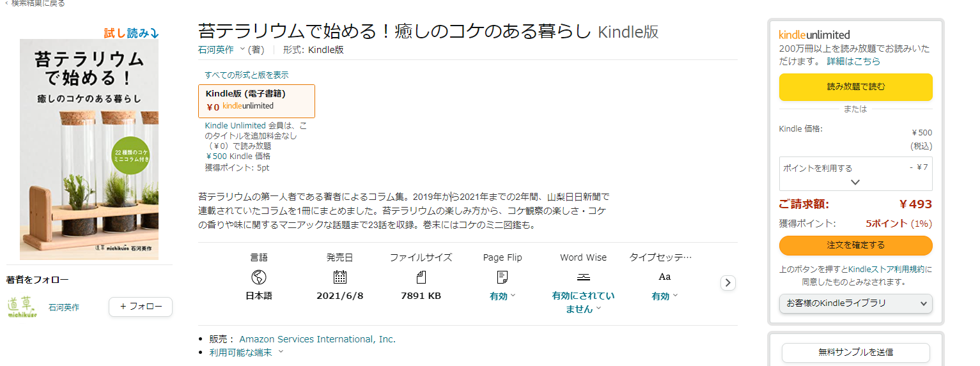Open the お客様のKindleライブラリ dropdown
Screen dimensions: 980x366
855,303
